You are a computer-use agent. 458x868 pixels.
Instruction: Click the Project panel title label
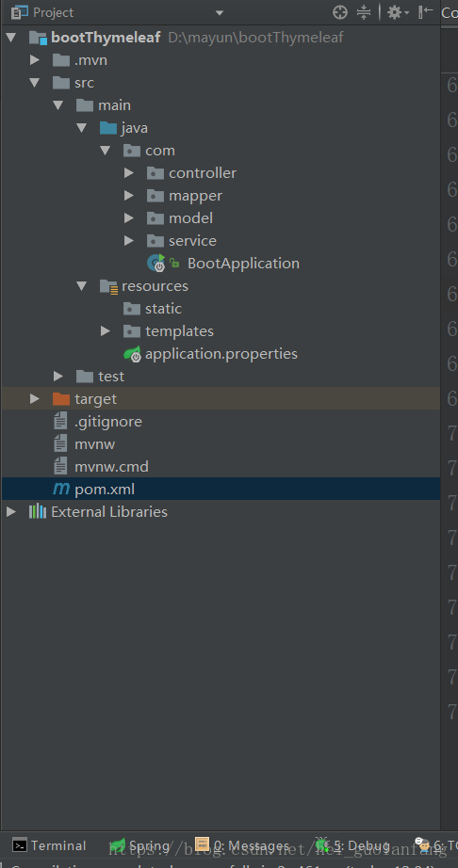[x=53, y=12]
